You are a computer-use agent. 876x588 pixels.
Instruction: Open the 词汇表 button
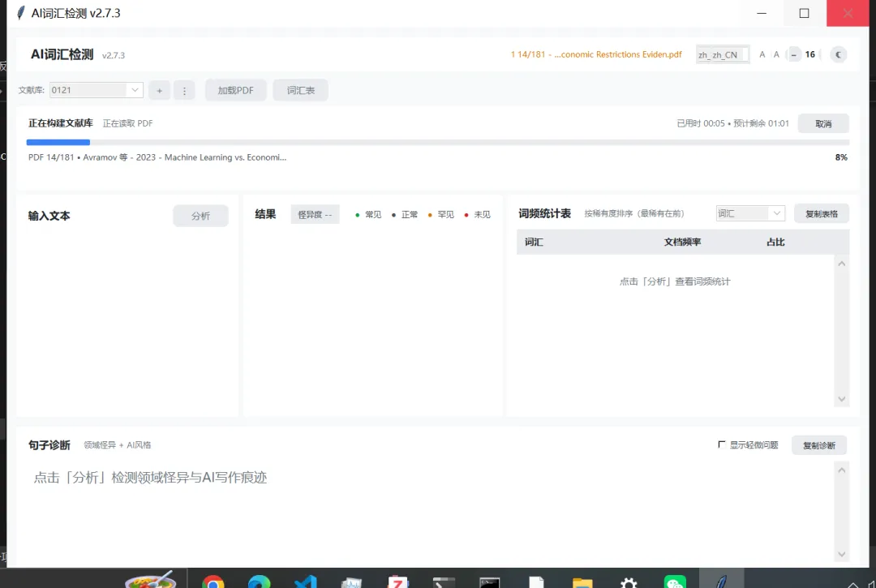pyautogui.click(x=301, y=91)
